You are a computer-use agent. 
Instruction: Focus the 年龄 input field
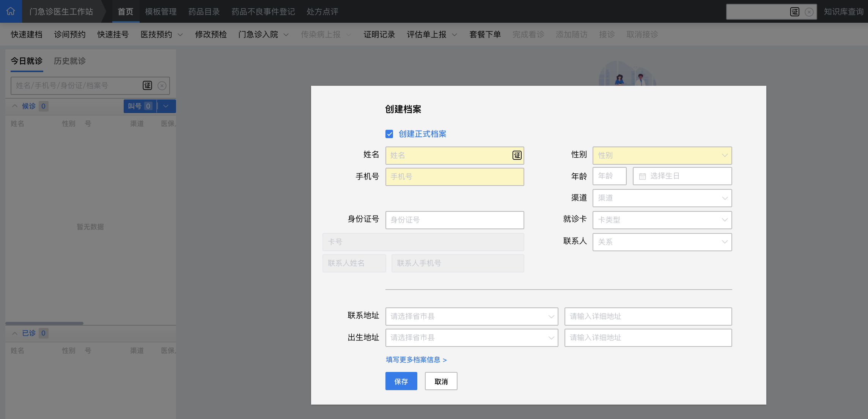click(609, 176)
